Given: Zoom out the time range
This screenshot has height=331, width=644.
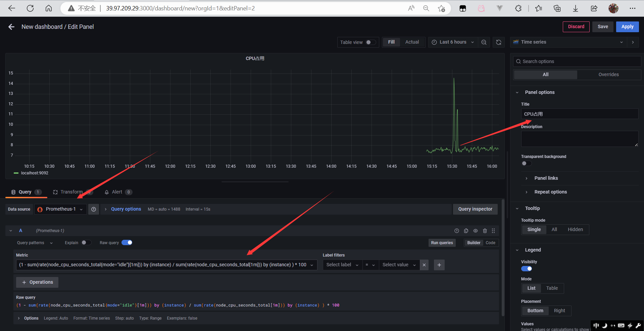Looking at the screenshot, I should (484, 42).
